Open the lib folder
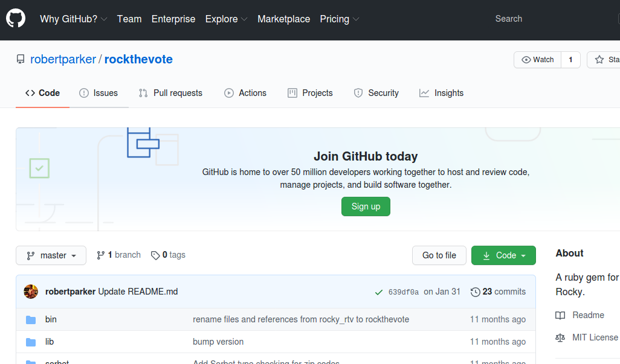The width and height of the screenshot is (620, 364). point(50,342)
